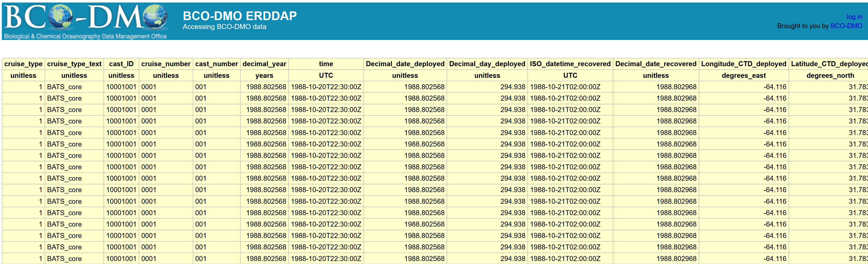Click the Latitude_CTD_deployed column header
This screenshot has width=868, height=264.
[x=829, y=64]
